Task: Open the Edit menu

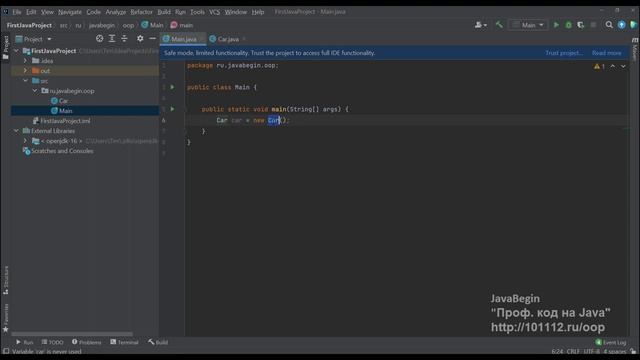Action: click(31, 12)
